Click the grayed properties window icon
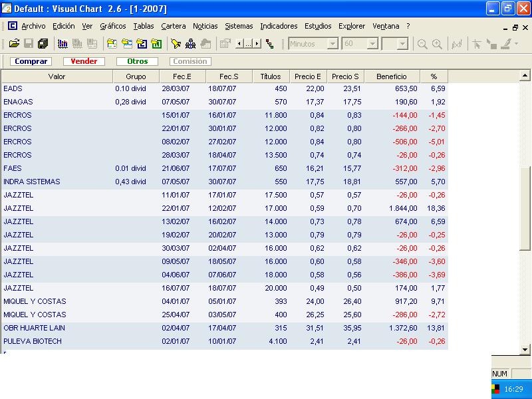Image resolution: width=532 pixels, height=399 pixels. [225, 44]
